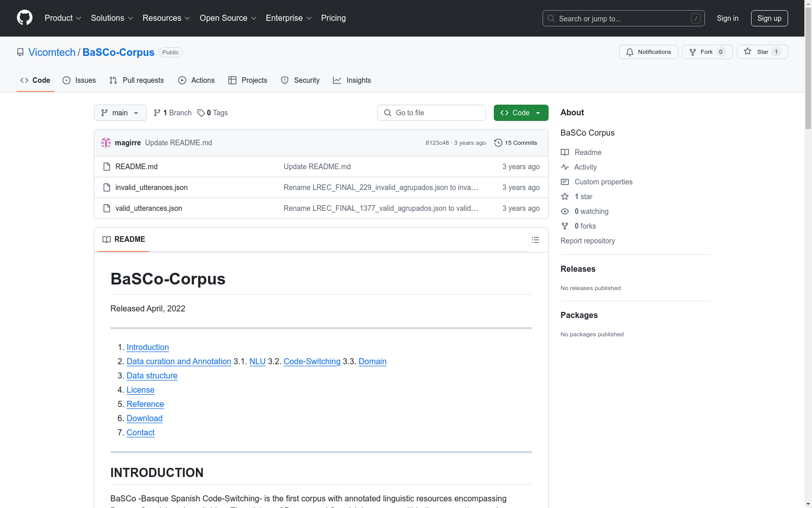Jump to Code-Switching section link
Image resolution: width=812 pixels, height=508 pixels.
click(312, 361)
